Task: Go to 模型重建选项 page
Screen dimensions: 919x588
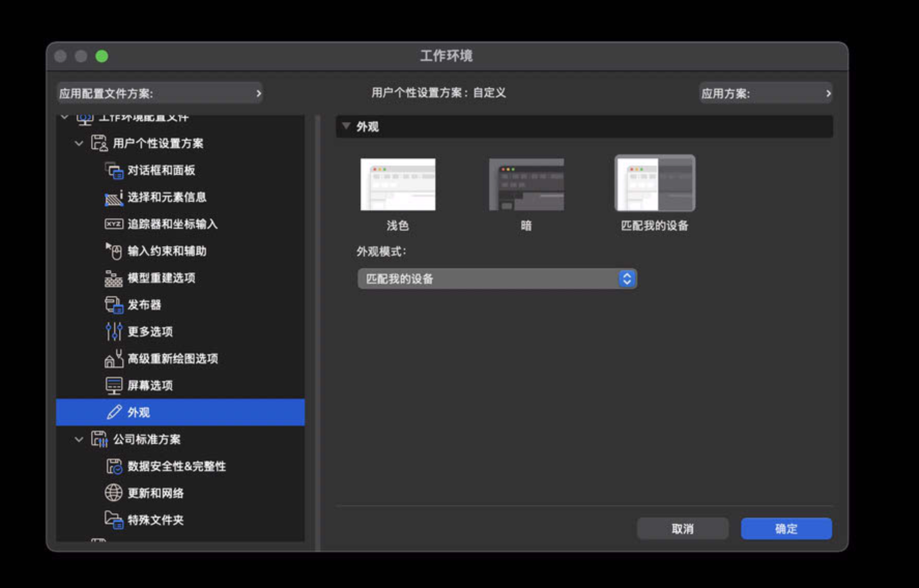Action: point(180,278)
